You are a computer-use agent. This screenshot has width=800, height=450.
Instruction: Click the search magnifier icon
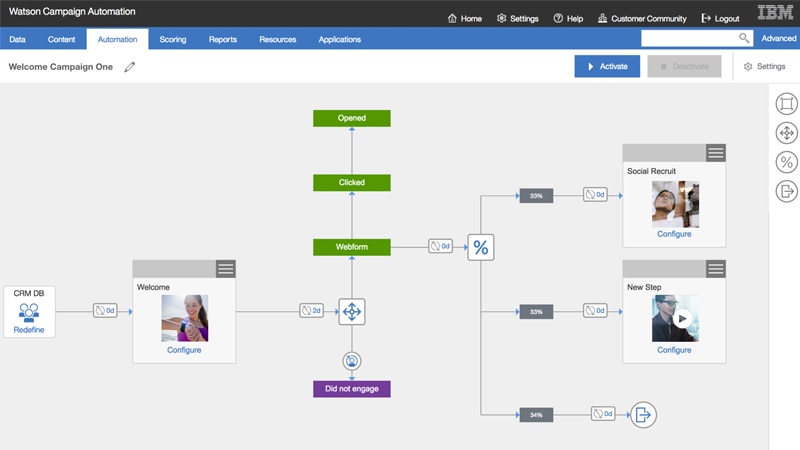(x=744, y=38)
